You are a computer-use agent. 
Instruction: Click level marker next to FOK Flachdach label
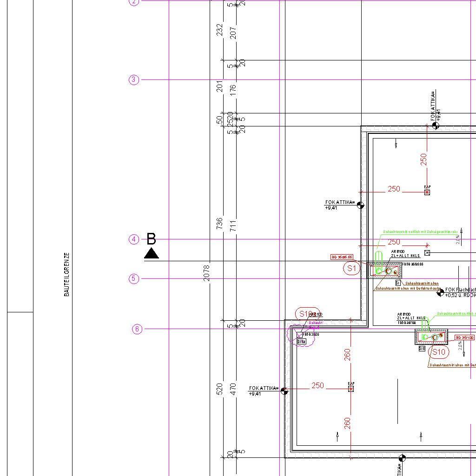pos(441,292)
